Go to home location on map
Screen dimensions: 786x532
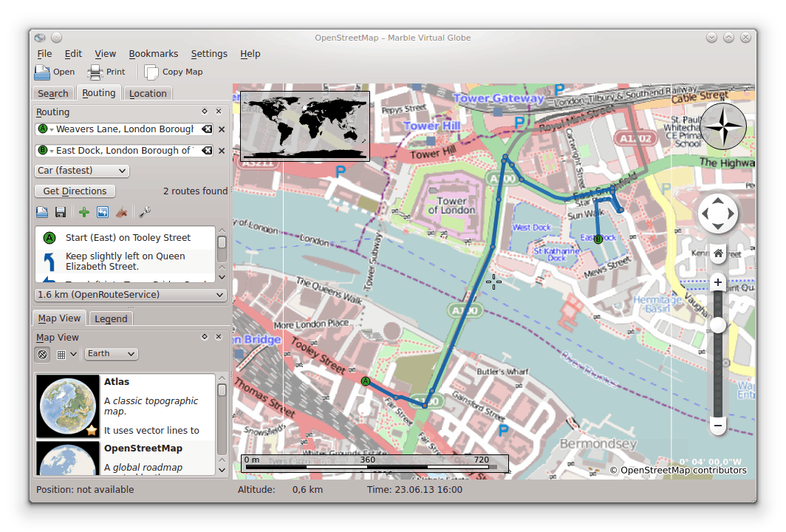718,253
